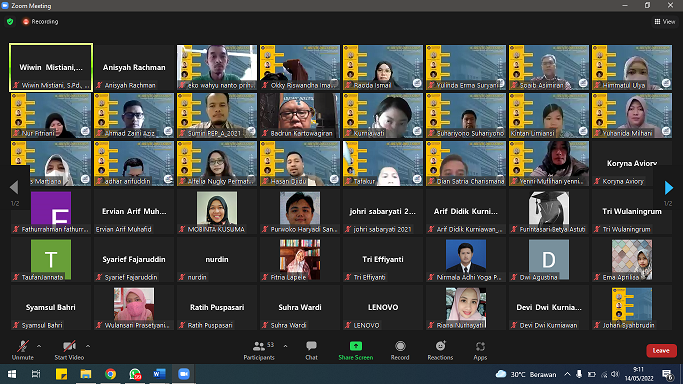683x384 pixels.
Task: Select the Badrun Kartowagiran video tile
Action: click(x=300, y=115)
